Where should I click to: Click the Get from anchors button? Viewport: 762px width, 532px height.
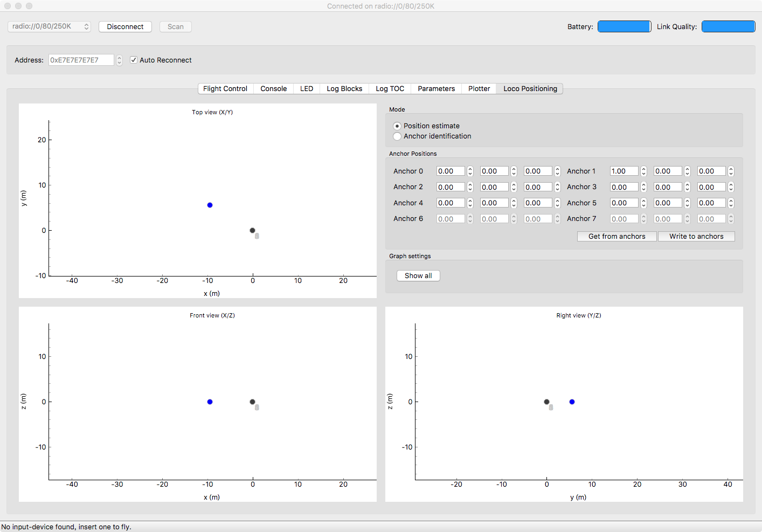click(x=616, y=236)
